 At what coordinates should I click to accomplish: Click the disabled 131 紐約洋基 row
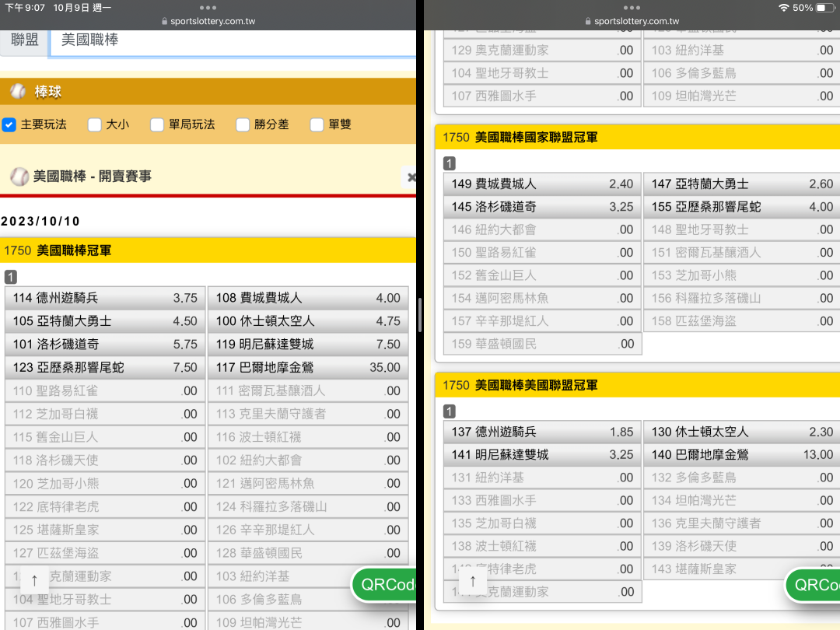(x=543, y=478)
